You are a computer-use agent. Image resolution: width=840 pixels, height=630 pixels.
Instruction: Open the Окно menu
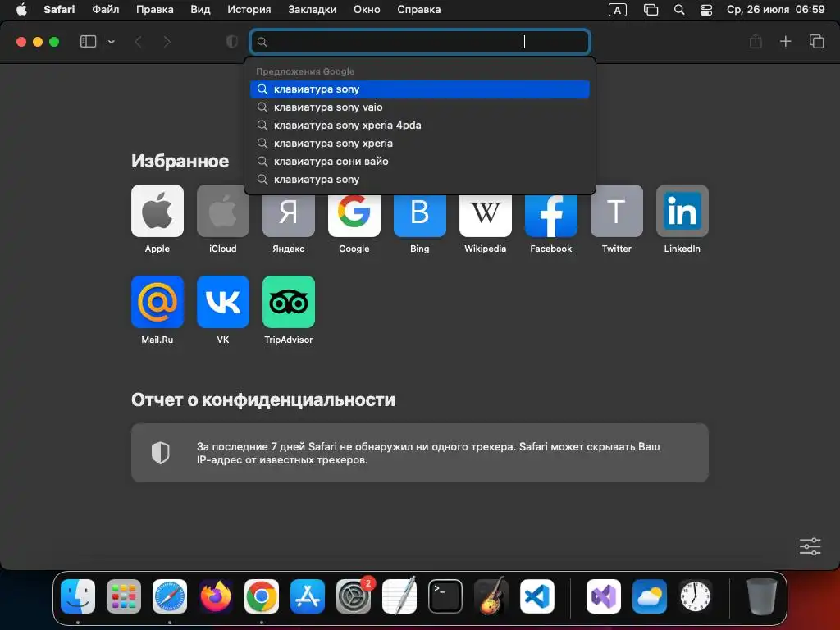pos(367,10)
